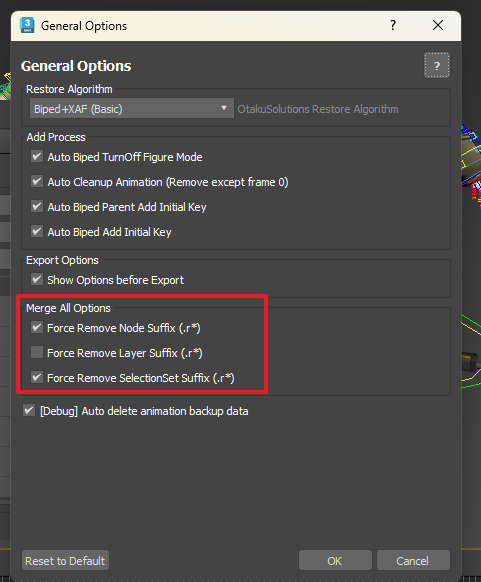Open the dotted help button beside General Options heading

pos(437,65)
